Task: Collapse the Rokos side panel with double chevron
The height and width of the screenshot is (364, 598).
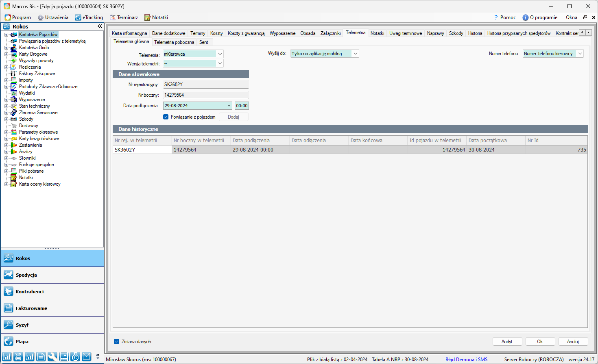Action: 100,26
